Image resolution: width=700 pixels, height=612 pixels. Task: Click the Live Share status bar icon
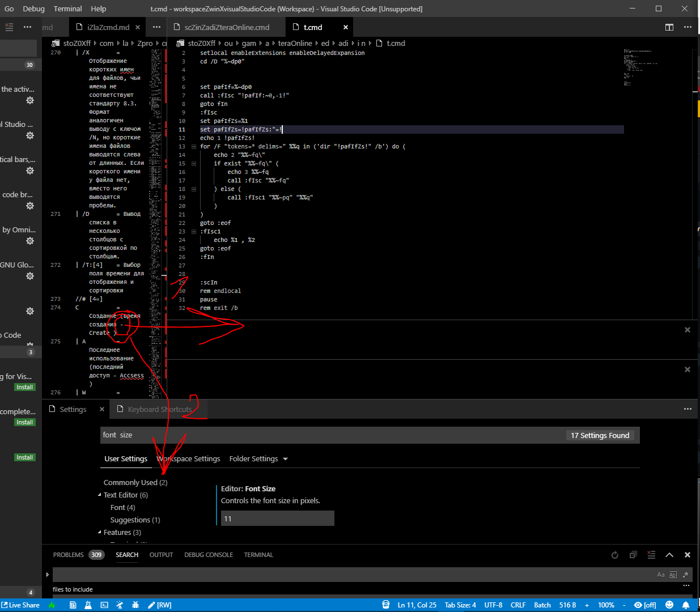click(20, 605)
